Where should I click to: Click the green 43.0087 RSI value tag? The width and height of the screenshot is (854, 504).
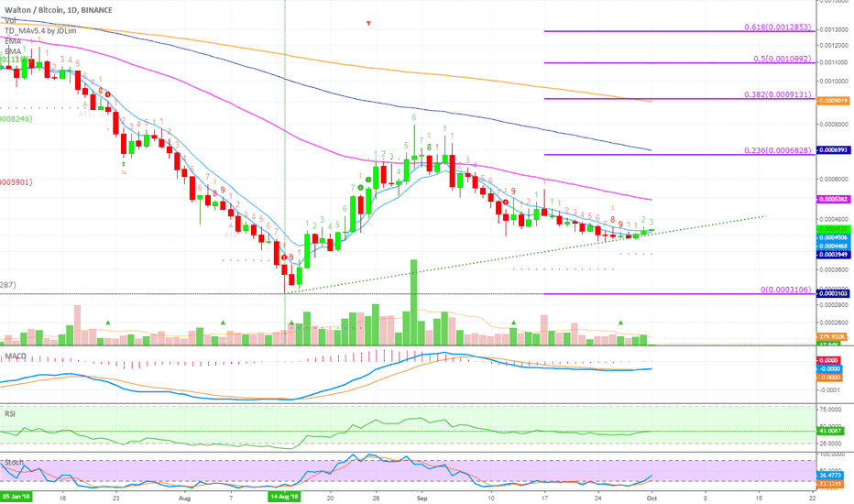point(831,431)
